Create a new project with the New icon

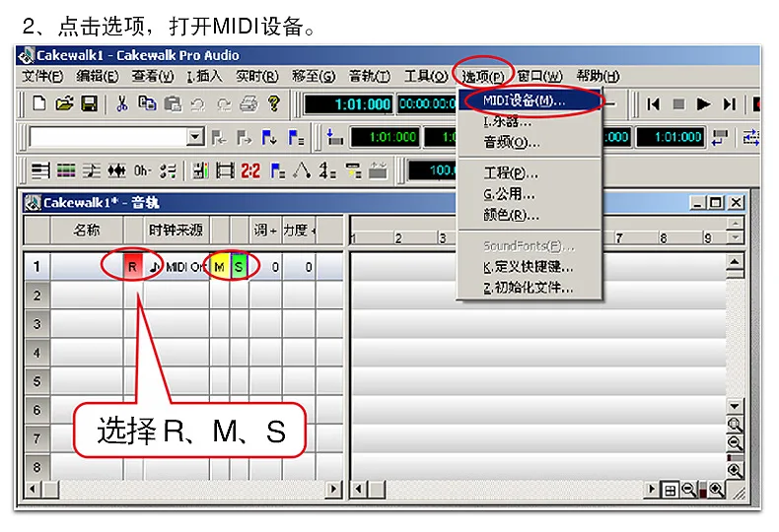coord(38,103)
